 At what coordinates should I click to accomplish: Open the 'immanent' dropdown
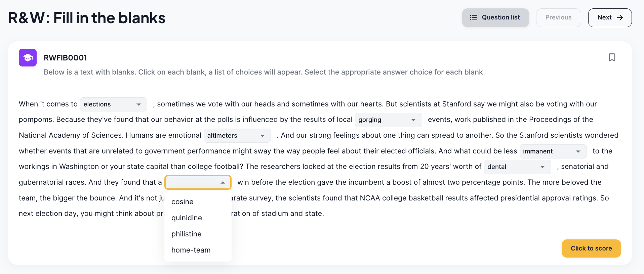553,151
